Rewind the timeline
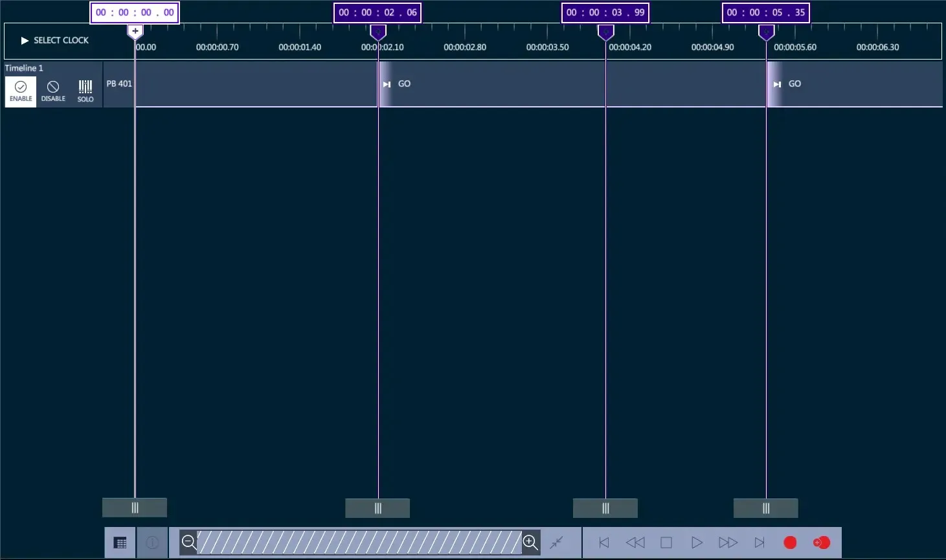Viewport: 946px width, 560px height. pos(635,543)
